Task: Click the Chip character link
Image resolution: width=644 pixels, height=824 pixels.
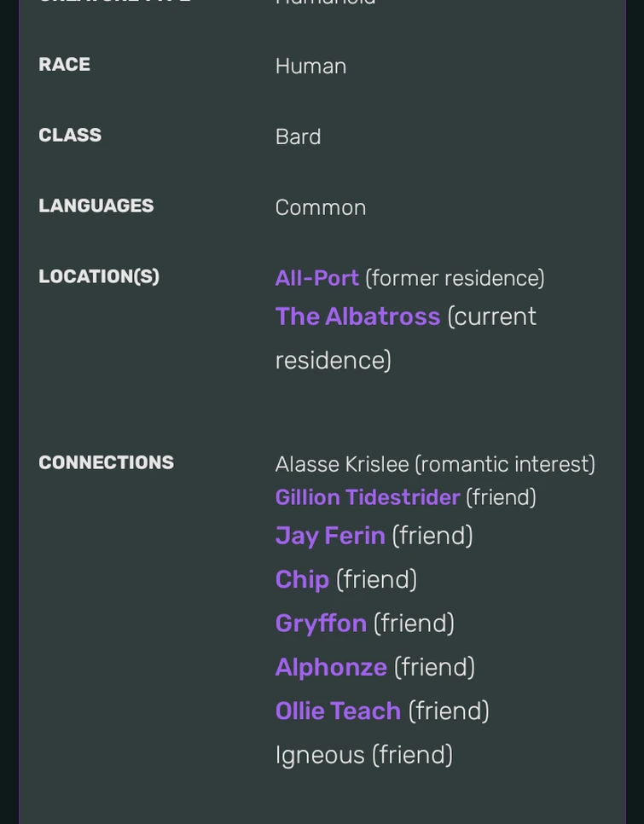Action: pyautogui.click(x=302, y=579)
